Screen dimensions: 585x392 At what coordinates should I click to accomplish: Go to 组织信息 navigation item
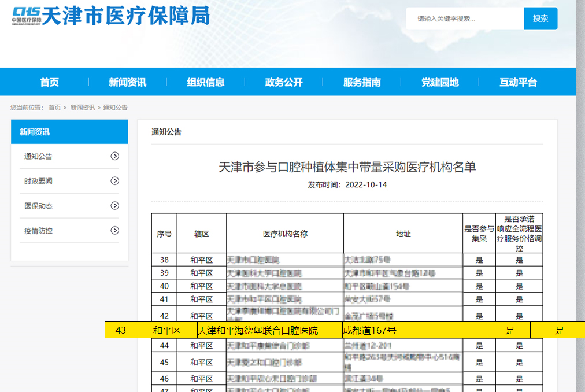[x=206, y=82]
